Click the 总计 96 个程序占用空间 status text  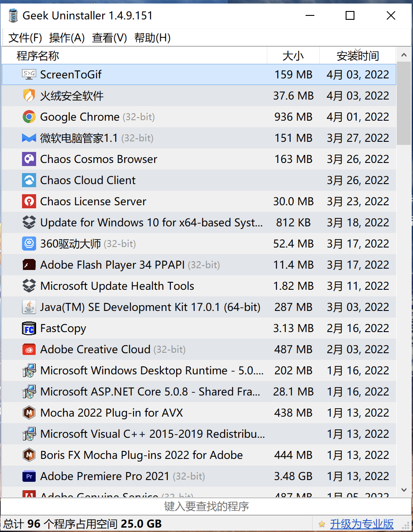[x=83, y=524]
